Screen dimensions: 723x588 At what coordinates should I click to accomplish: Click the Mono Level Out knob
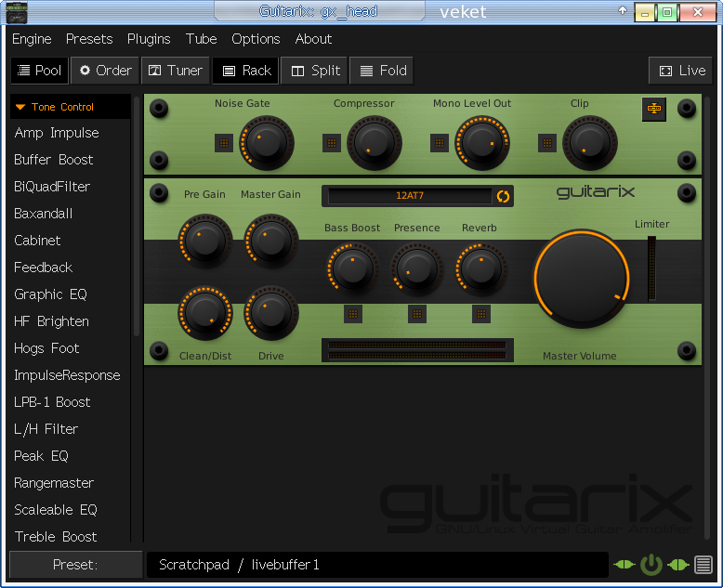(x=482, y=143)
